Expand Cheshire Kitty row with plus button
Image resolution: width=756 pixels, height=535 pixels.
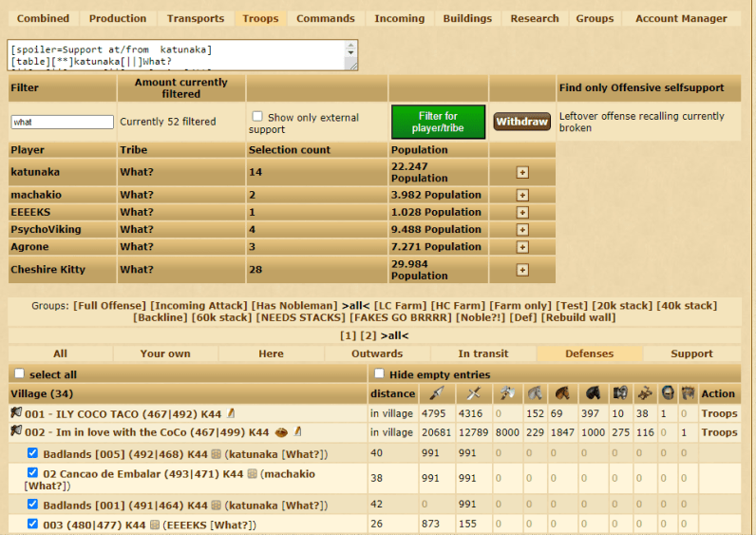click(x=522, y=270)
